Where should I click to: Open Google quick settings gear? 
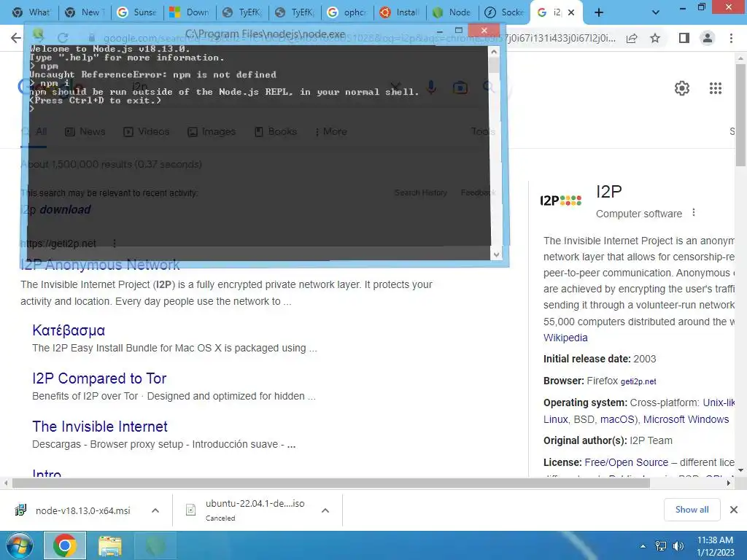[x=682, y=88]
